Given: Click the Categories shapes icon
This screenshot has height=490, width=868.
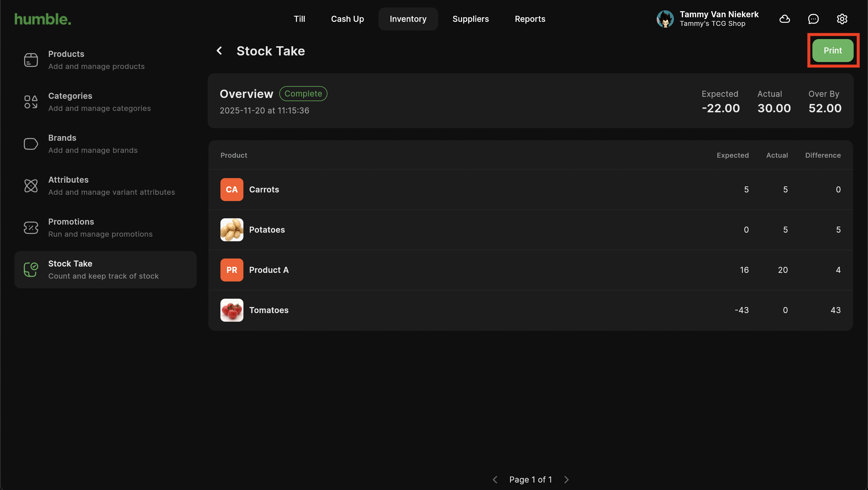Looking at the screenshot, I should 31,102.
